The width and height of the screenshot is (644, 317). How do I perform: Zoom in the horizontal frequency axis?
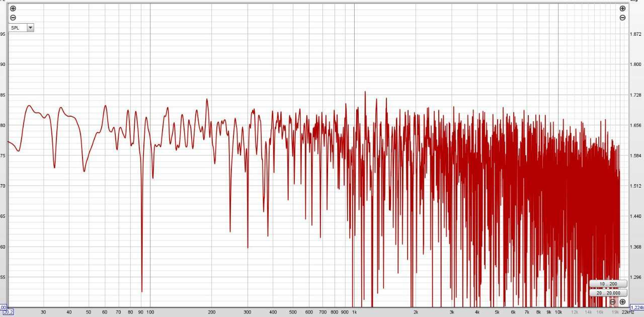tap(622, 302)
